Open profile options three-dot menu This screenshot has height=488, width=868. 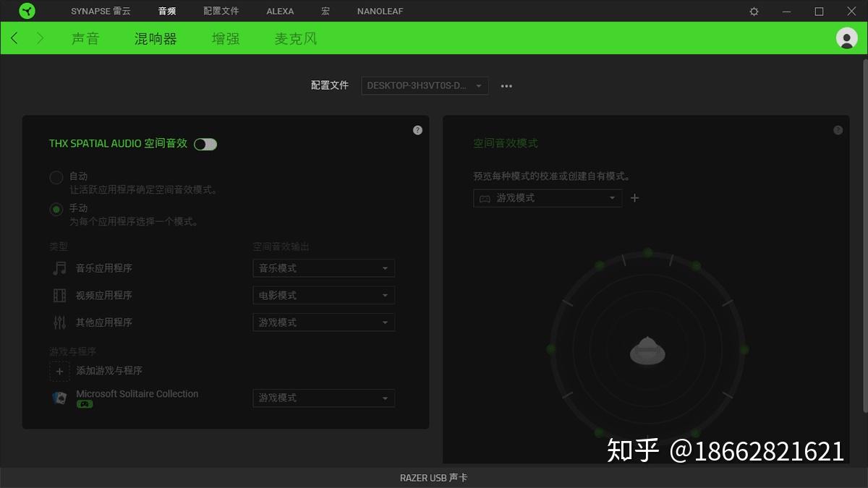point(506,86)
